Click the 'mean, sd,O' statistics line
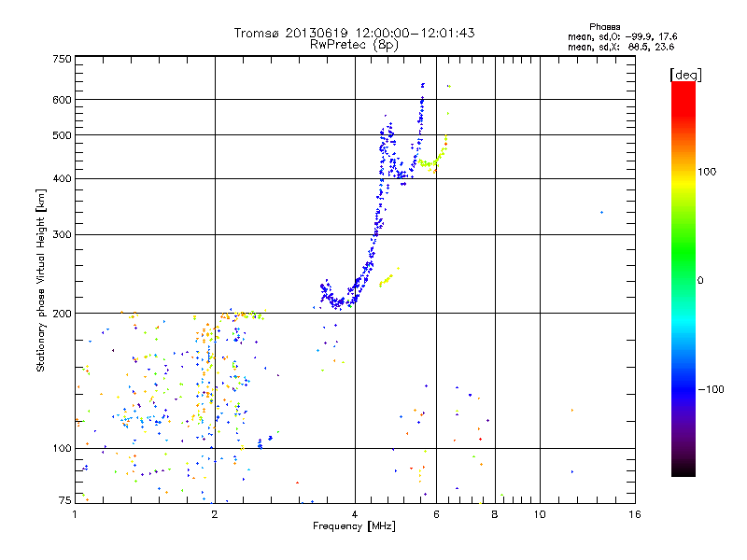747x560 pixels. [621, 36]
